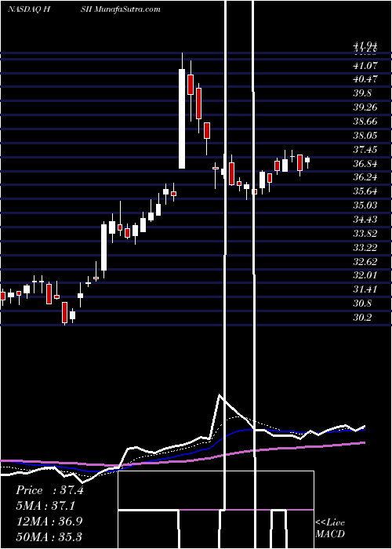Select the 30.2 price axis label
392x549 pixels.
362,317
